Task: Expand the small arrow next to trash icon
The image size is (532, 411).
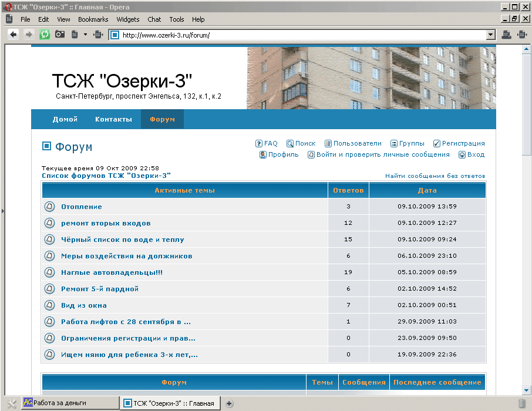Action: point(85,35)
